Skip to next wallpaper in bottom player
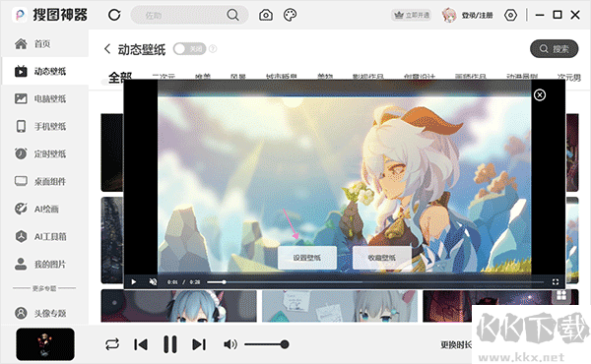The width and height of the screenshot is (591, 364). [199, 344]
